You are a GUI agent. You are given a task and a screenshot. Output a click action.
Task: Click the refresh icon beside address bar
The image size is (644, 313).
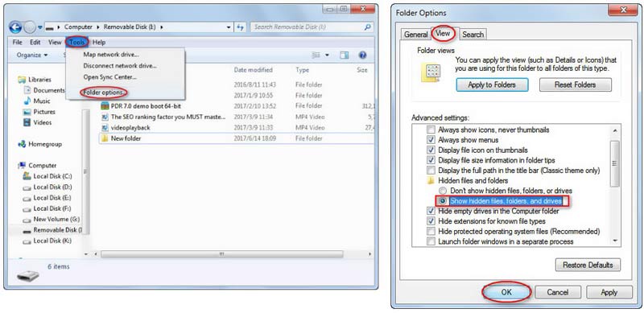[241, 27]
